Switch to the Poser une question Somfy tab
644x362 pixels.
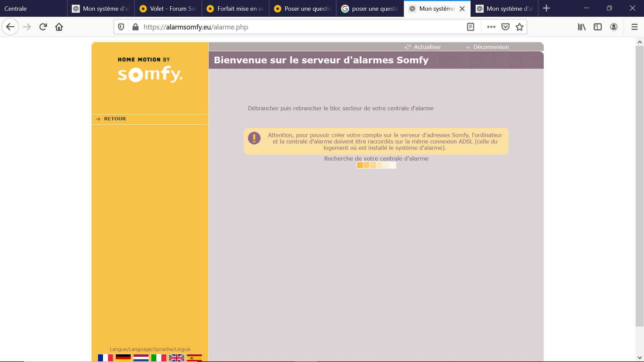(x=303, y=8)
